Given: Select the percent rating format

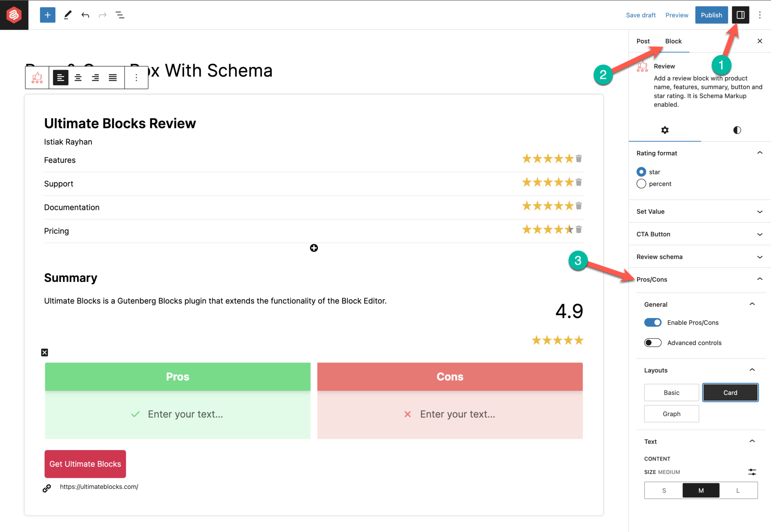Looking at the screenshot, I should 641,184.
